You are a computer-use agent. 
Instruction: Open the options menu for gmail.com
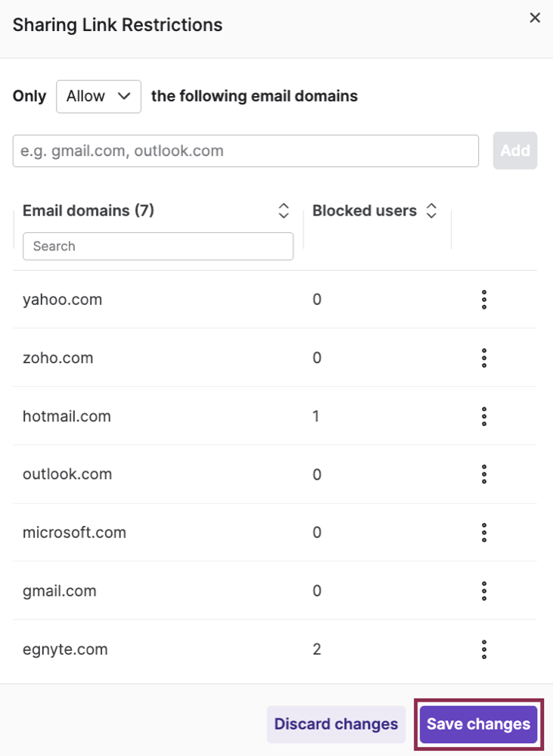coord(483,591)
